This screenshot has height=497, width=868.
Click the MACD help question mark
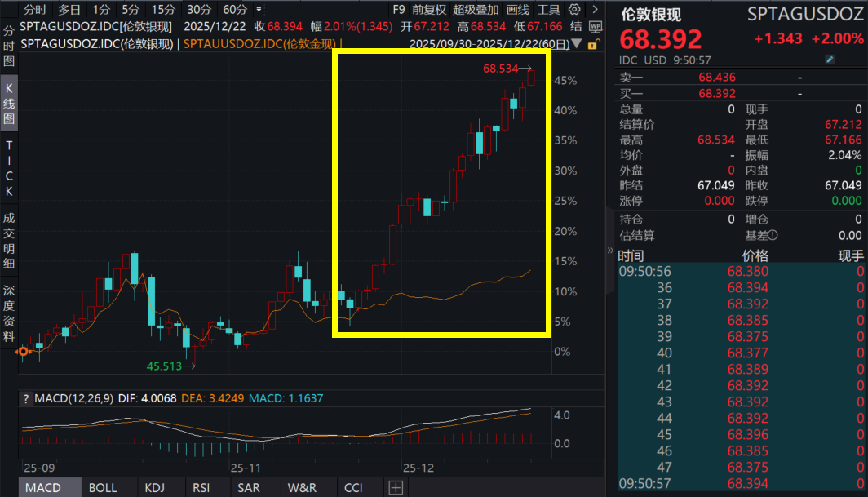pyautogui.click(x=25, y=398)
